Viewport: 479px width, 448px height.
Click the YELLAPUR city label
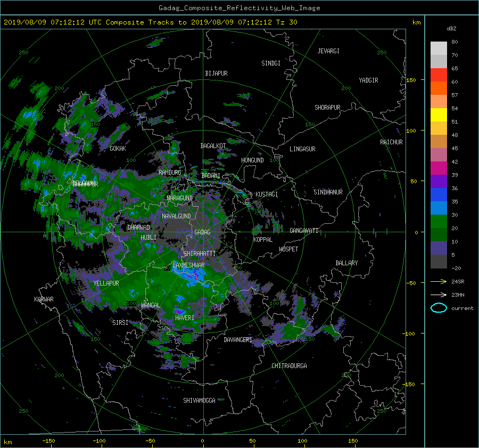coord(106,283)
